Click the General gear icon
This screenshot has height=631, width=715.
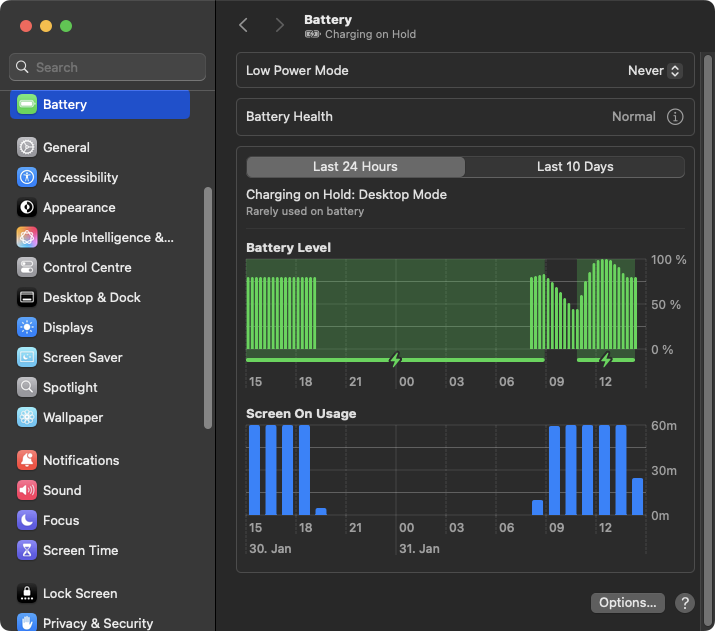(27, 147)
